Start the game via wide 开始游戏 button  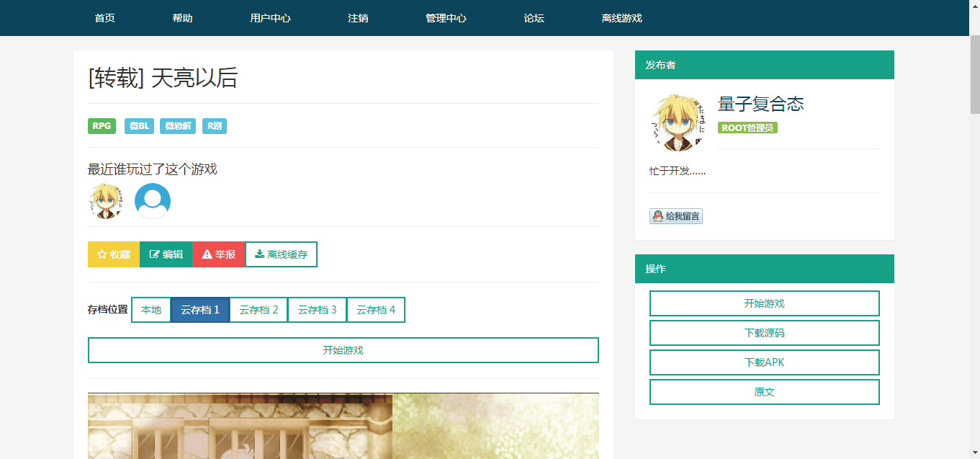343,350
